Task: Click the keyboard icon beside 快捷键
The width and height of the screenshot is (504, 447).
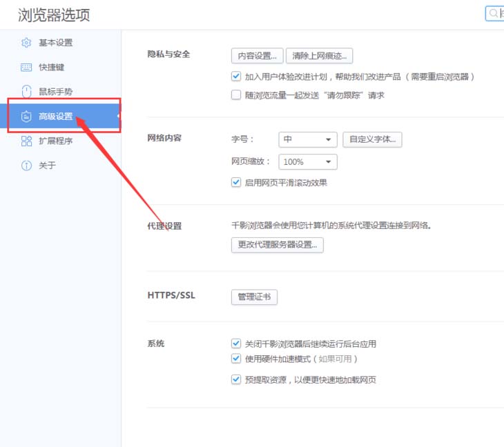Action: tap(26, 67)
